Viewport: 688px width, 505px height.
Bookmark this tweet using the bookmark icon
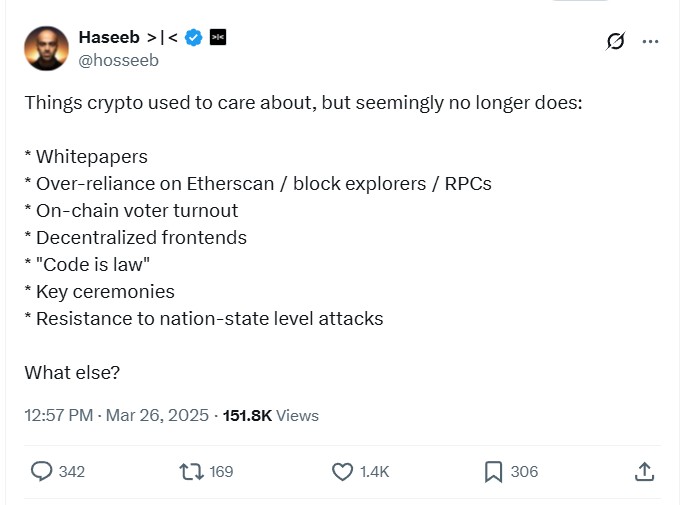pyautogui.click(x=493, y=471)
